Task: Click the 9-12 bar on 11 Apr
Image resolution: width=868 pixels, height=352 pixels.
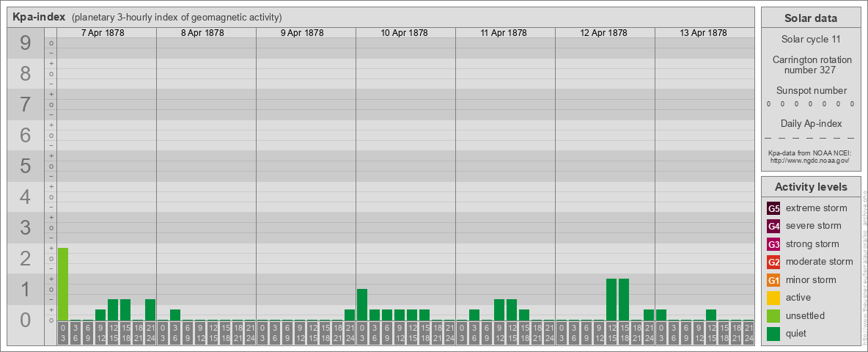Action: pos(499,310)
